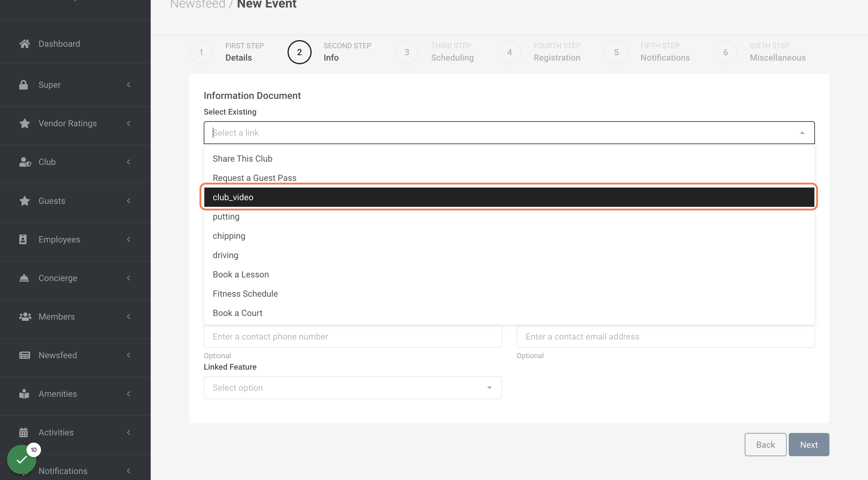Expand the Concierge menu chevron

(128, 278)
